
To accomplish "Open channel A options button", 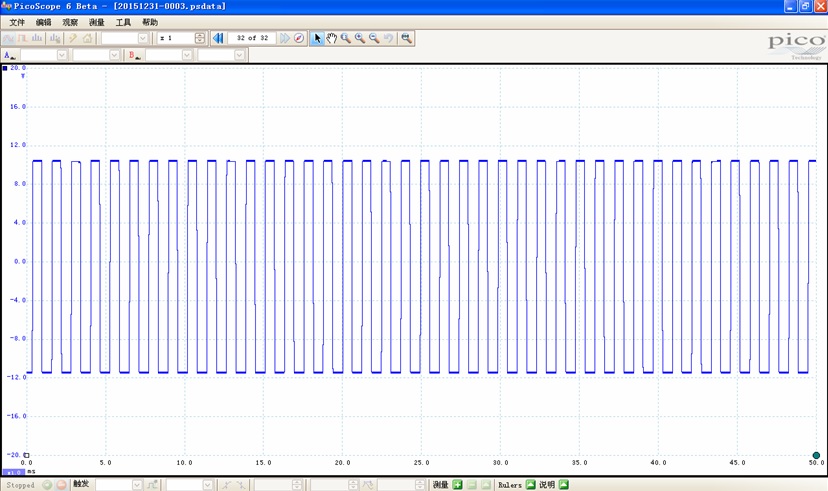I will [x=10, y=55].
